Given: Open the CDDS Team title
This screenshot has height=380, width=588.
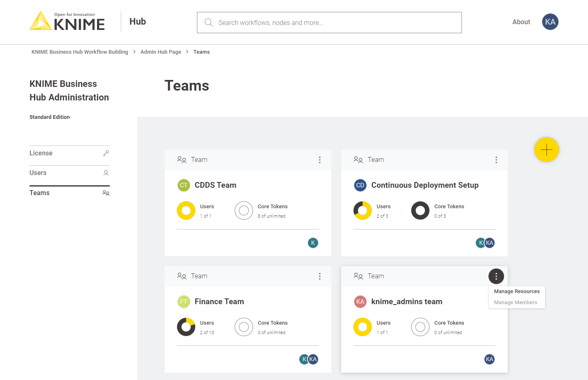Looking at the screenshot, I should coord(215,185).
